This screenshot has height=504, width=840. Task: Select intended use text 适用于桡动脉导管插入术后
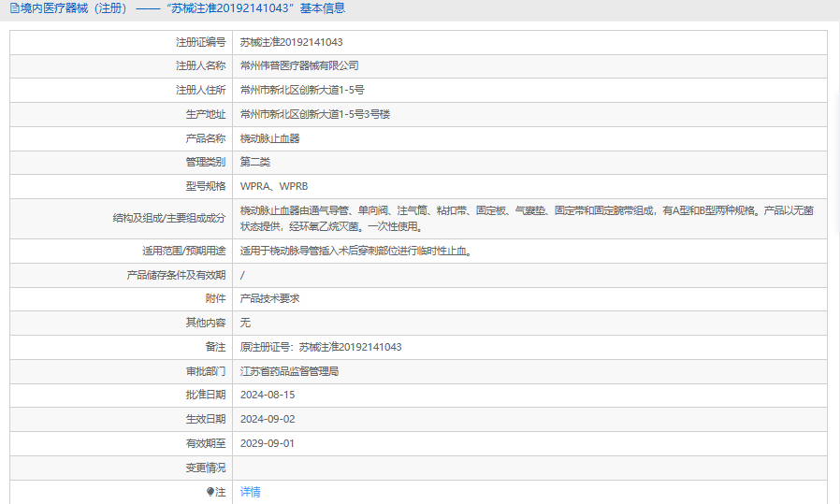[x=356, y=251]
